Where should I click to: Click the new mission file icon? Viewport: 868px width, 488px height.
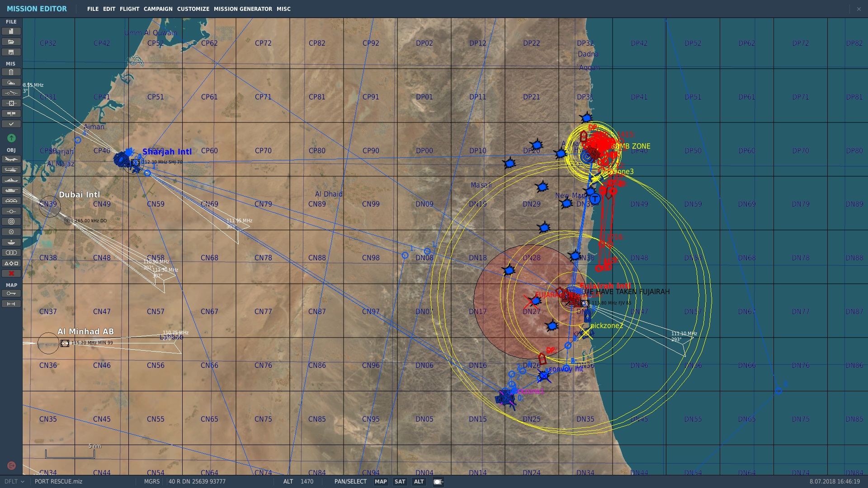(x=11, y=31)
